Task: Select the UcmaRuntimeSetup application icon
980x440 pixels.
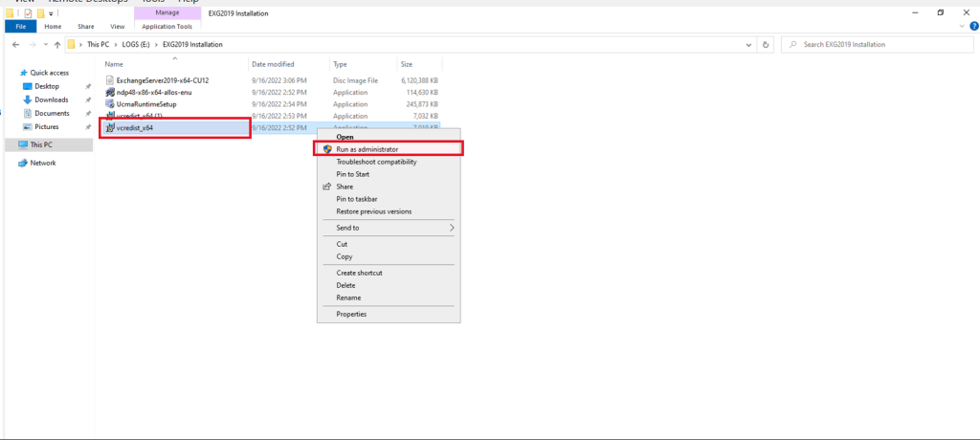Action: pos(110,104)
